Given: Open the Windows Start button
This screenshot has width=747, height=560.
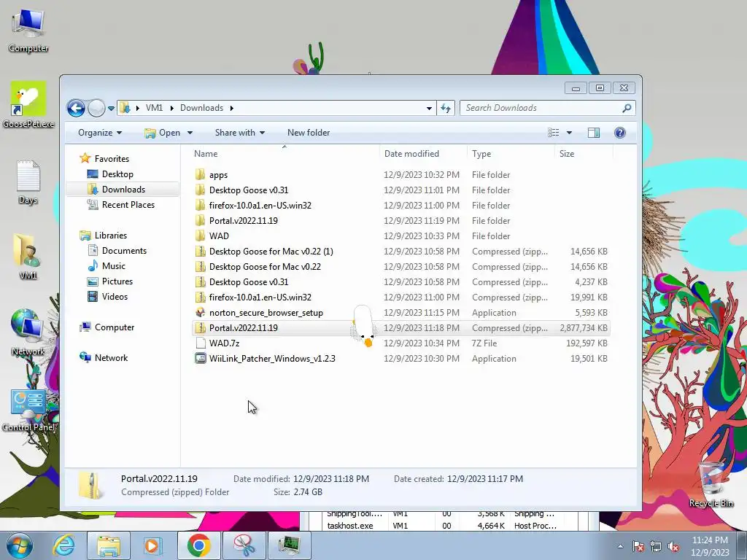Looking at the screenshot, I should tap(20, 545).
